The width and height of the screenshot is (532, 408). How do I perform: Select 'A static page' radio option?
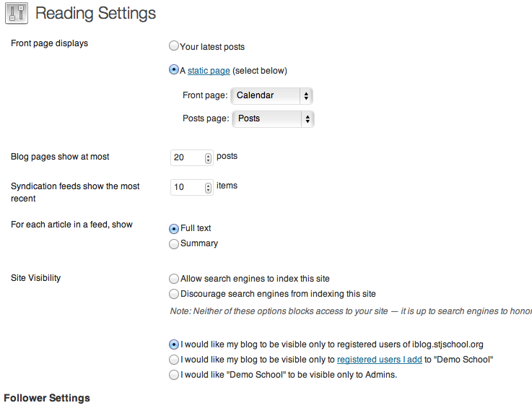[174, 70]
